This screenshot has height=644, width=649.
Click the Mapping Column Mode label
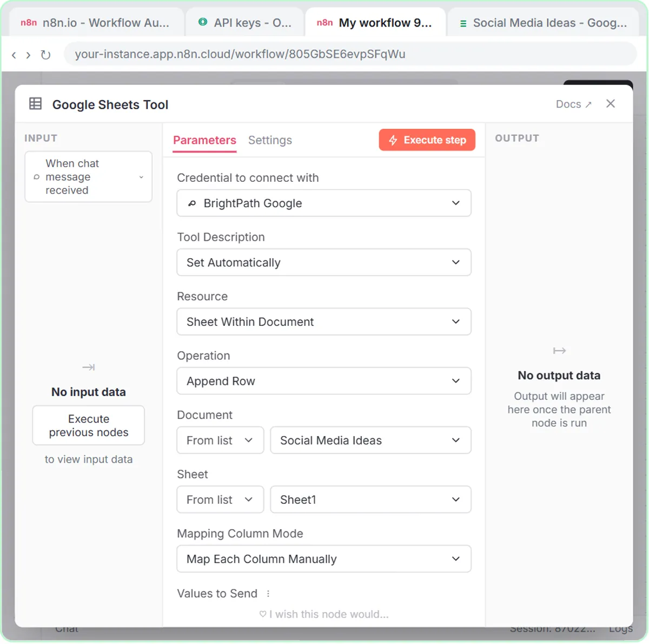240,534
